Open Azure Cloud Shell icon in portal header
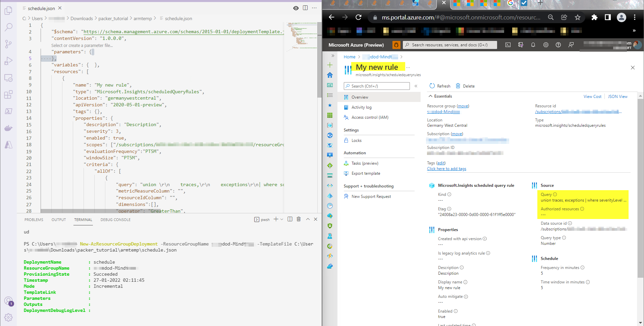This screenshot has width=644, height=326. tap(508, 45)
